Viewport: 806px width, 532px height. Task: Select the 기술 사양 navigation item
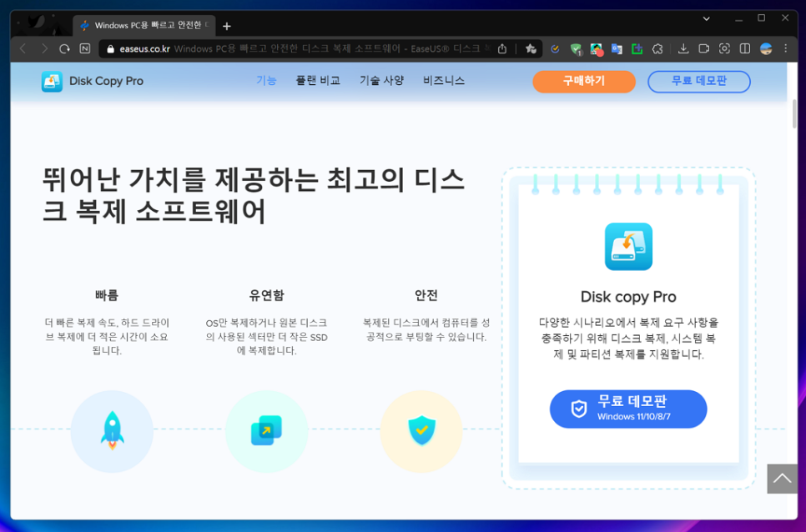pyautogui.click(x=382, y=81)
